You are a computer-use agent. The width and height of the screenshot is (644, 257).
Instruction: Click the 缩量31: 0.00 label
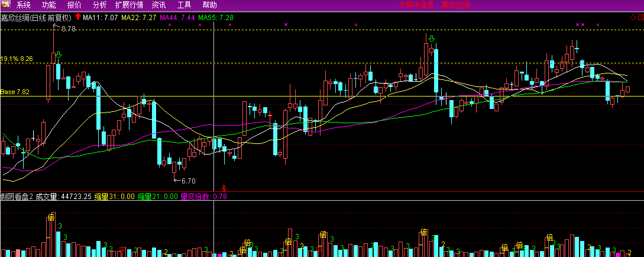(x=115, y=197)
